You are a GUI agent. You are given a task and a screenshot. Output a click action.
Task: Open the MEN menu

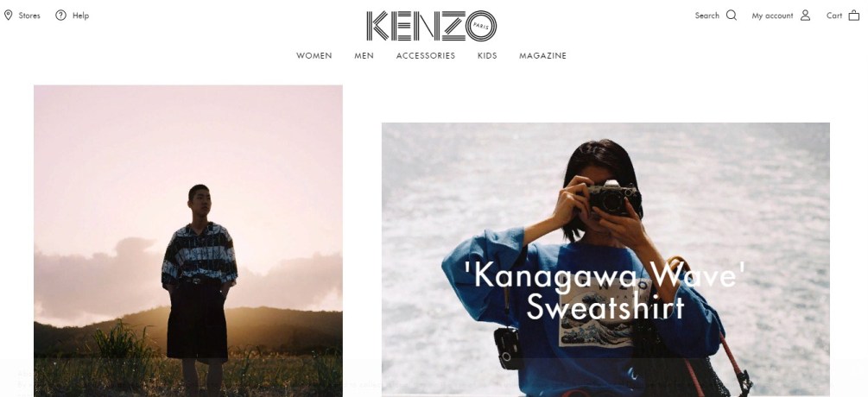[x=364, y=55]
